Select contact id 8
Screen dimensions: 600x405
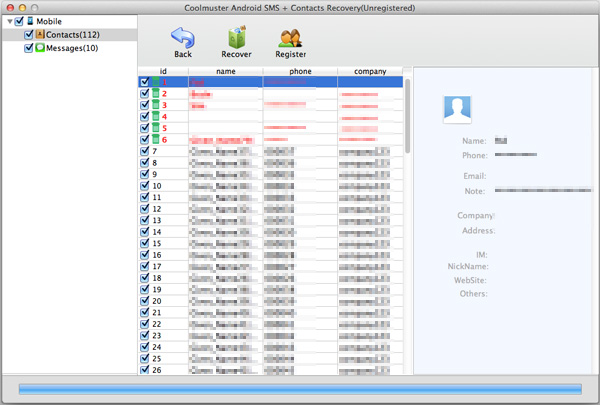(x=271, y=163)
